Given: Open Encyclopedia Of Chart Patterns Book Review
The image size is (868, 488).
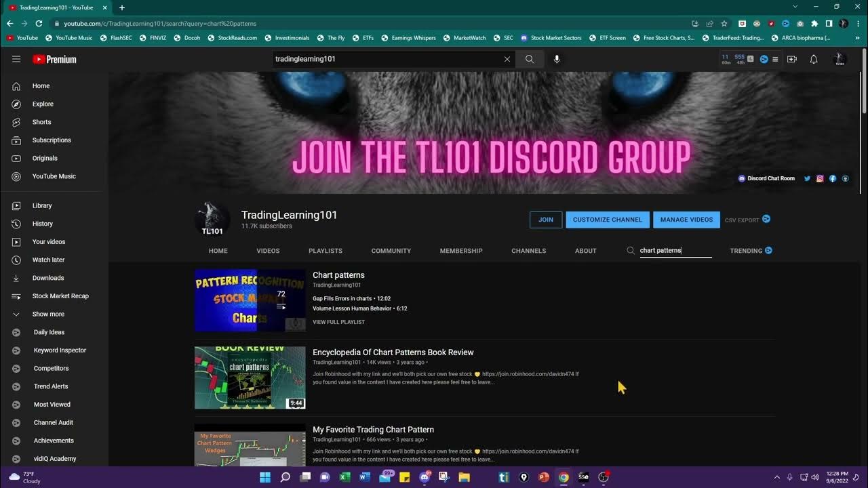Looking at the screenshot, I should [393, 352].
